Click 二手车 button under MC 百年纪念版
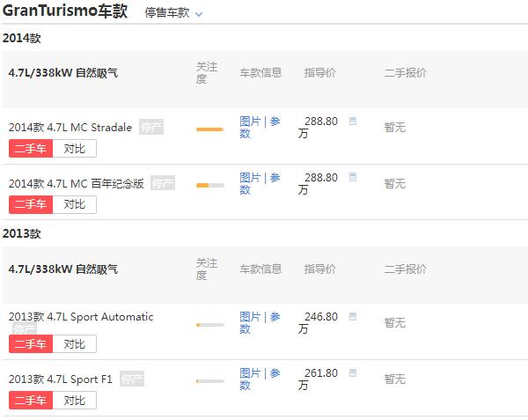The image size is (528, 420). point(31,205)
